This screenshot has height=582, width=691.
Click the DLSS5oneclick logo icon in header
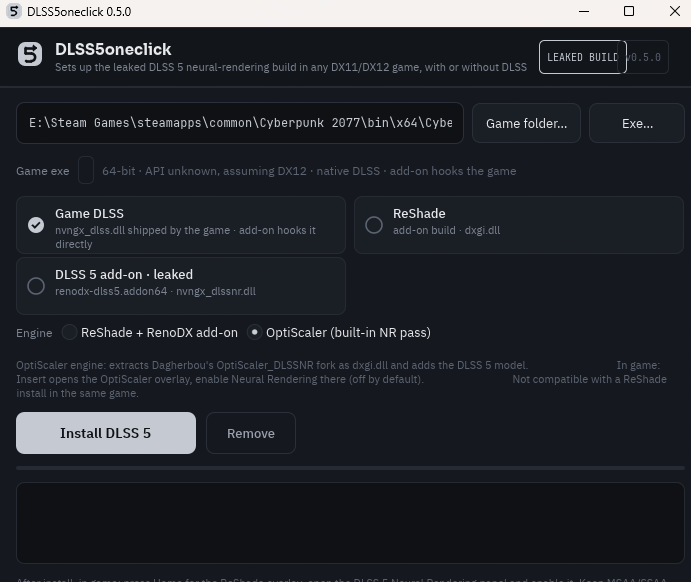click(x=30, y=55)
